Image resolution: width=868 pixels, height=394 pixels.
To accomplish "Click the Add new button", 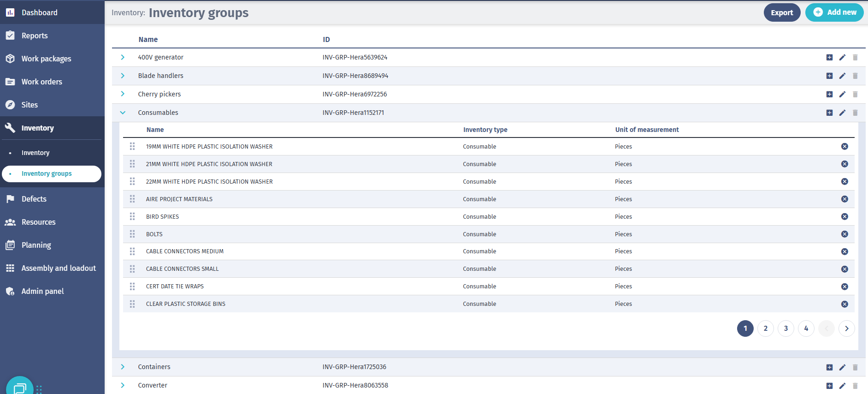I will click(x=834, y=12).
